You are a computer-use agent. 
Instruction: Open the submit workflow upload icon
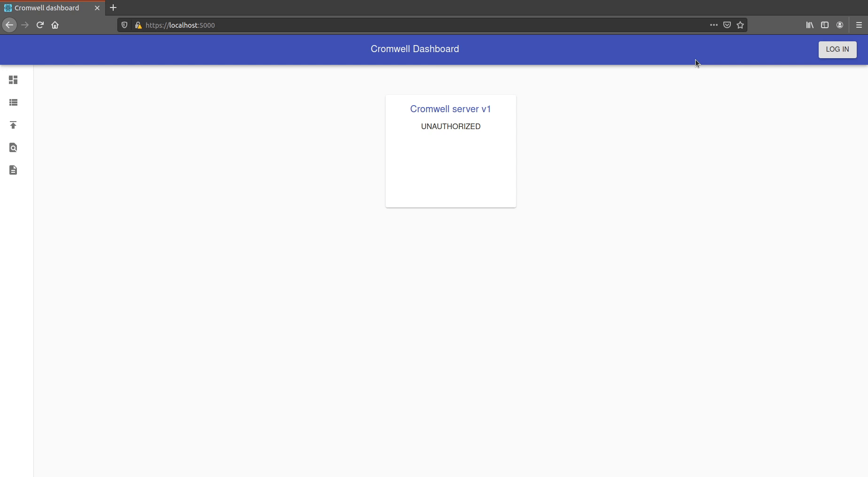tap(13, 125)
